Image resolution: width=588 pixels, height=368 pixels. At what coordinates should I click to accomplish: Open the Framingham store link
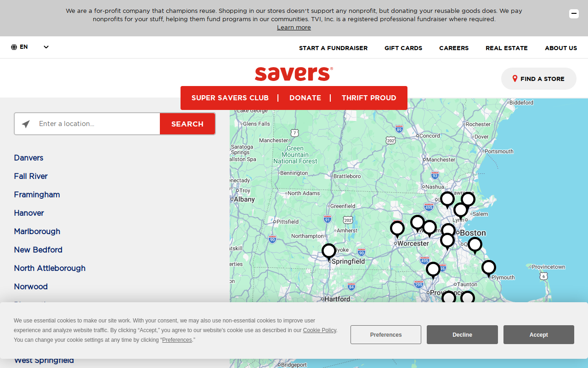pos(37,195)
